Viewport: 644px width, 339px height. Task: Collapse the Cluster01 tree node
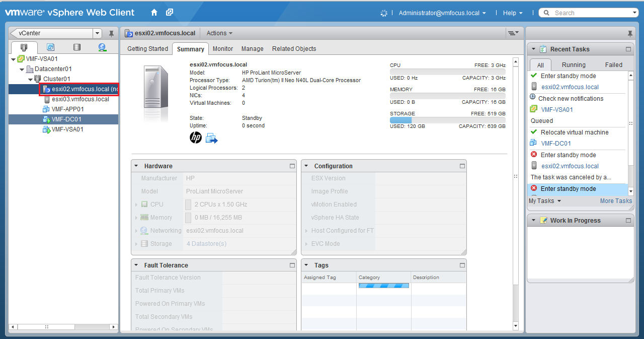[x=31, y=79]
